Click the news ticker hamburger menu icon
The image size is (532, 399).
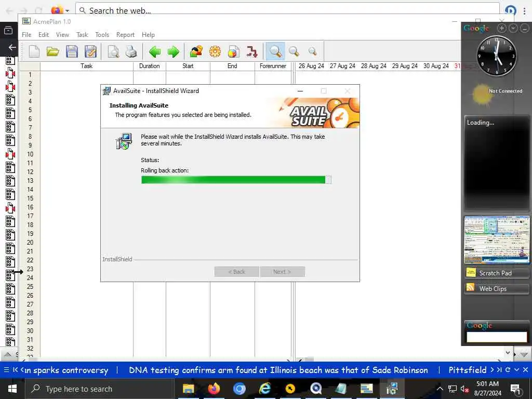(x=6, y=370)
